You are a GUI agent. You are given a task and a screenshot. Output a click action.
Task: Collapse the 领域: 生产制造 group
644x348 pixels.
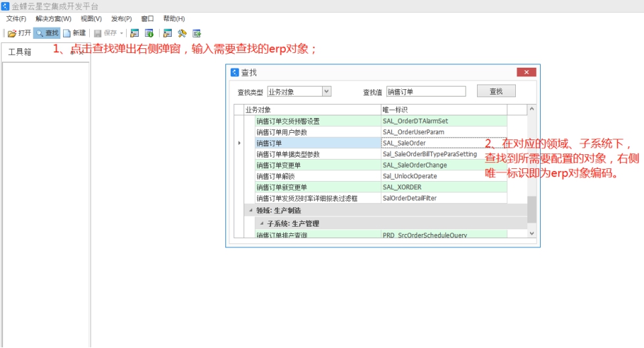(250, 211)
